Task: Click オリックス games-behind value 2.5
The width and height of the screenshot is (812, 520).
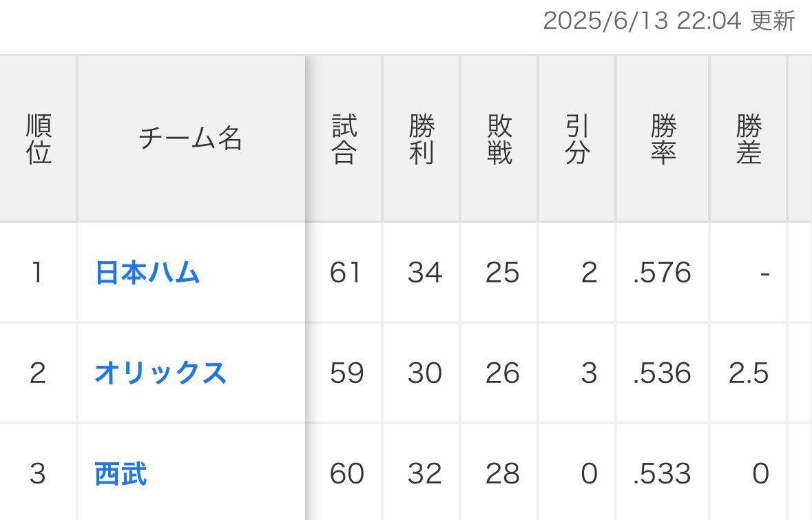Action: (x=749, y=373)
